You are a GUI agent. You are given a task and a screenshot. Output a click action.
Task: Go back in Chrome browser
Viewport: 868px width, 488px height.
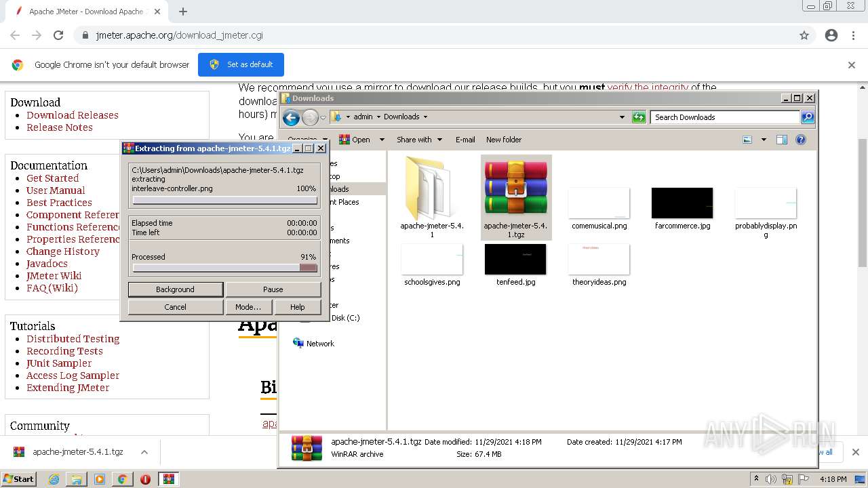[x=15, y=35]
